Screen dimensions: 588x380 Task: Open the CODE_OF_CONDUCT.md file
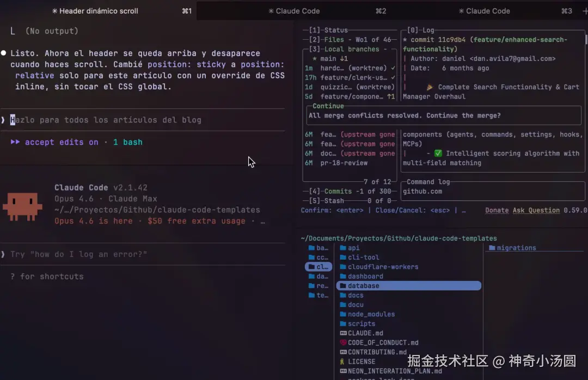point(379,342)
